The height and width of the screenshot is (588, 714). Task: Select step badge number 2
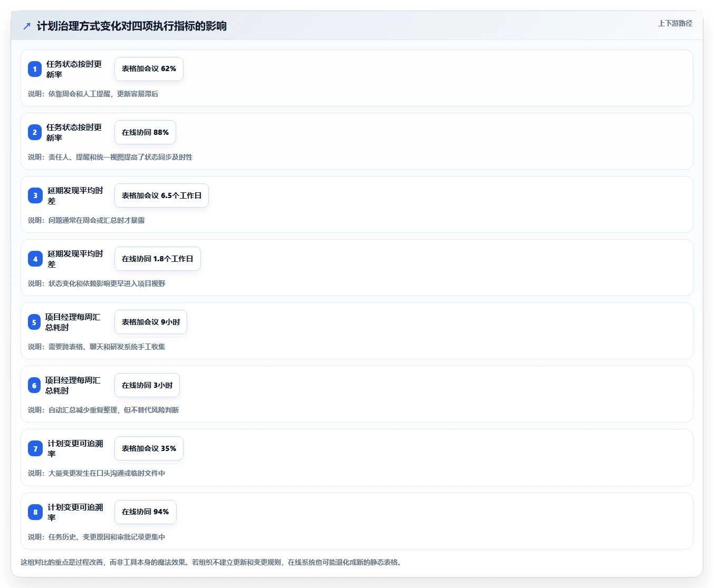click(35, 132)
